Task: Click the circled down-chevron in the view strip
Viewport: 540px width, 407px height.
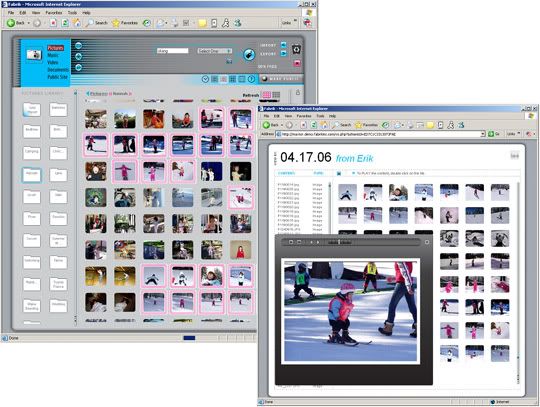Action: pyautogui.click(x=205, y=79)
